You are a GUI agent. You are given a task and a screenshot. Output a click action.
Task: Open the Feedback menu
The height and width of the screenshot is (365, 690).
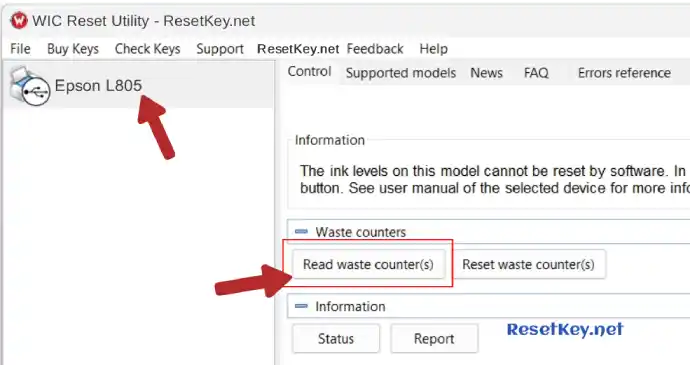(375, 48)
